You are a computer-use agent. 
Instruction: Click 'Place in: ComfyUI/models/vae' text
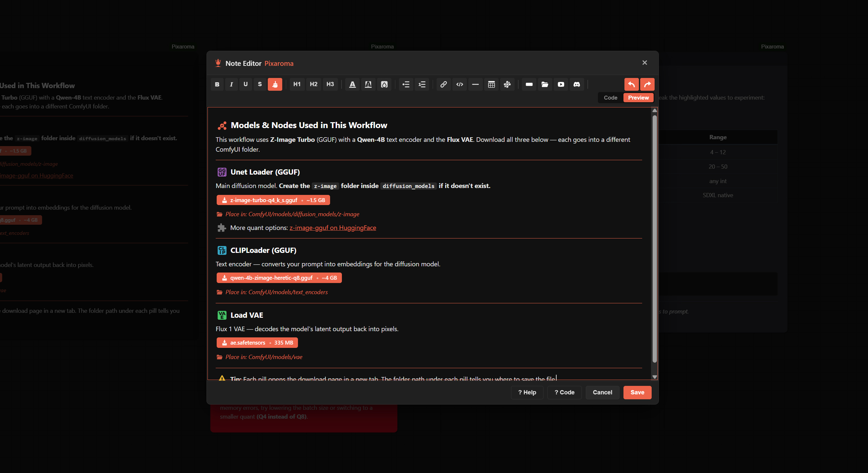click(264, 357)
